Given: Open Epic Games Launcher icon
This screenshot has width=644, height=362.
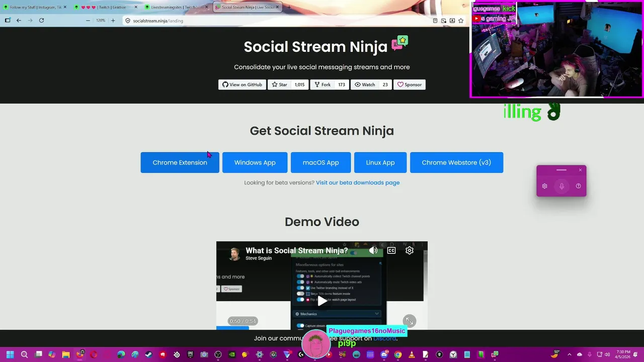Looking at the screenshot, I should pyautogui.click(x=190, y=354).
